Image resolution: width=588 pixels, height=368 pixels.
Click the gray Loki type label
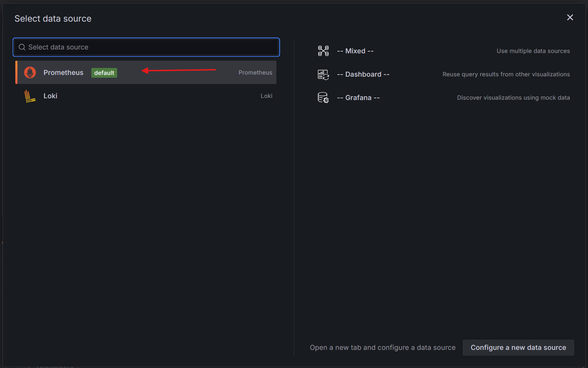coord(266,96)
